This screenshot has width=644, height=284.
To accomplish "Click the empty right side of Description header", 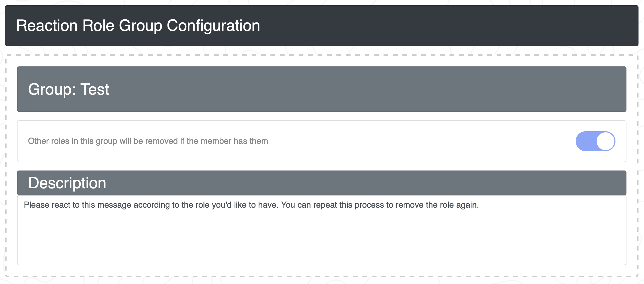I will [x=367, y=183].
